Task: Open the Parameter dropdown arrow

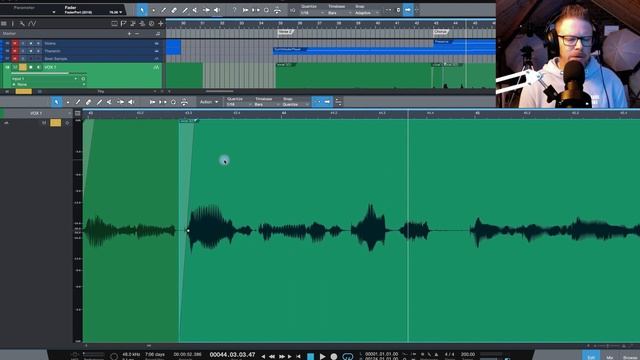Action: 54,12
